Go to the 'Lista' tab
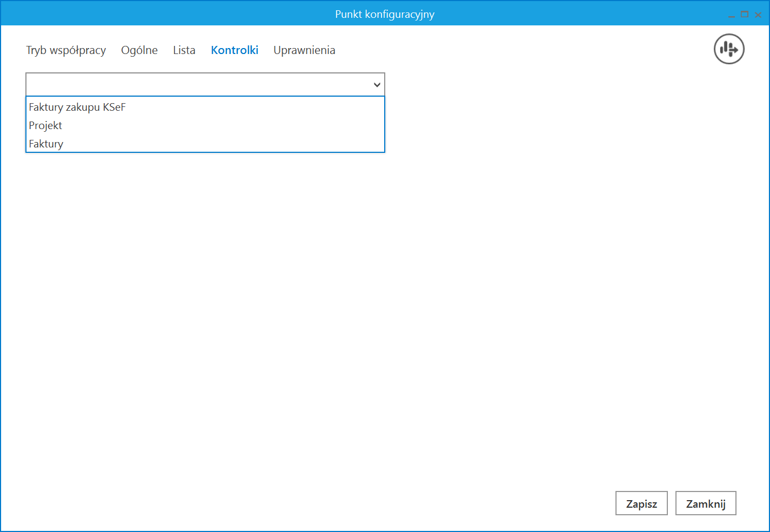Image resolution: width=770 pixels, height=532 pixels. (184, 50)
